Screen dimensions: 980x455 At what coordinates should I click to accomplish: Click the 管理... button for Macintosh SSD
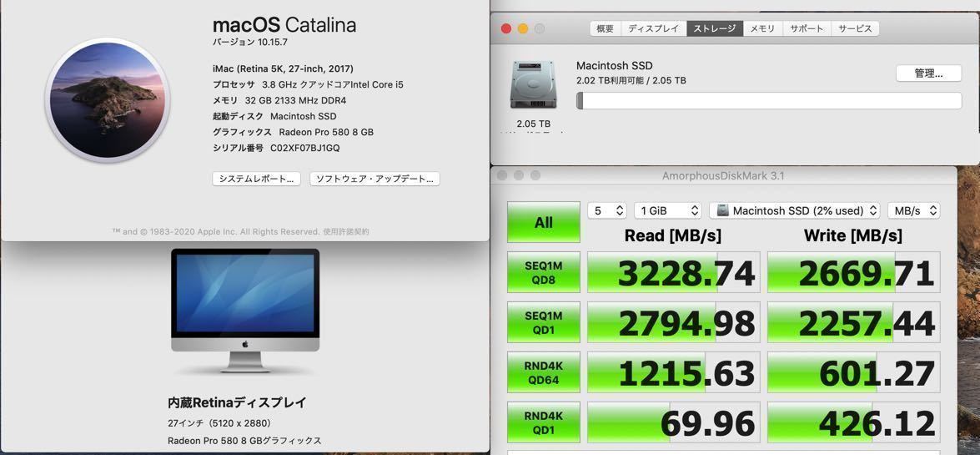(929, 73)
